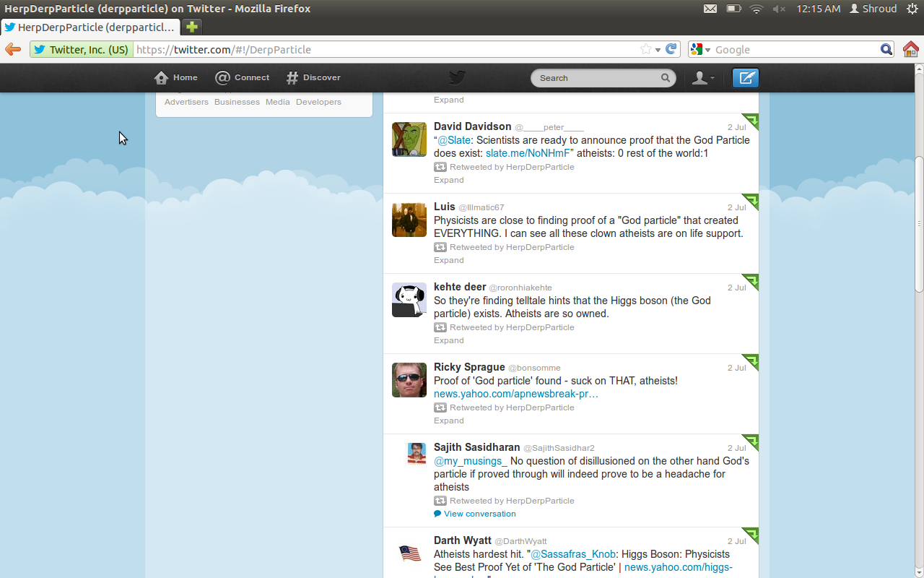924x578 pixels.
Task: Click the retweet icon on Luis's tweet
Action: click(x=440, y=247)
